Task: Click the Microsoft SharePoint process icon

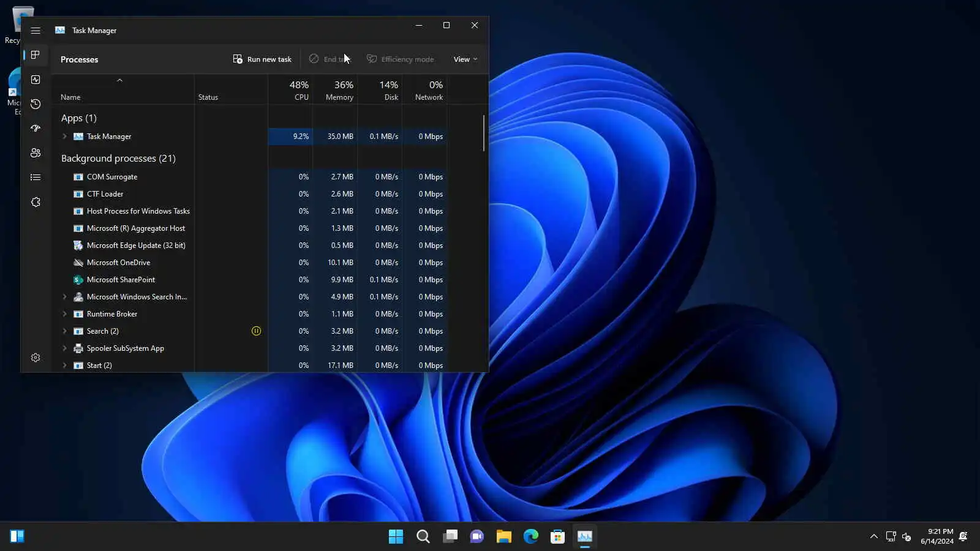Action: pos(78,280)
